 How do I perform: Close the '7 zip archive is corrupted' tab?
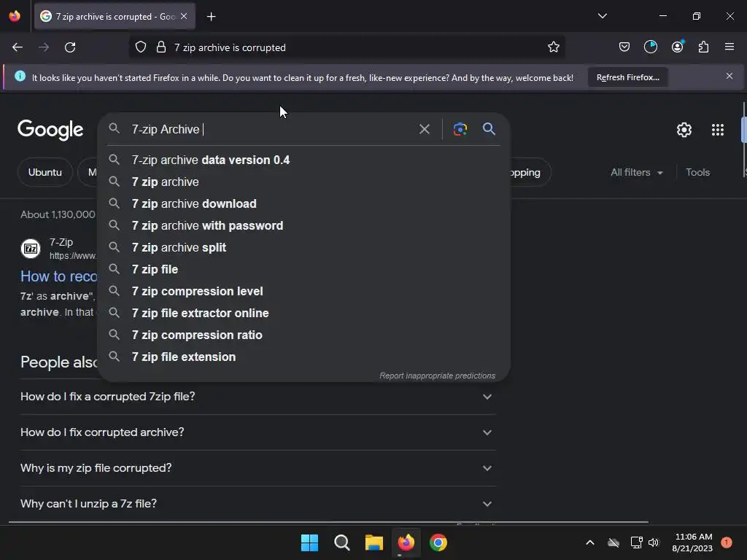pyautogui.click(x=184, y=16)
